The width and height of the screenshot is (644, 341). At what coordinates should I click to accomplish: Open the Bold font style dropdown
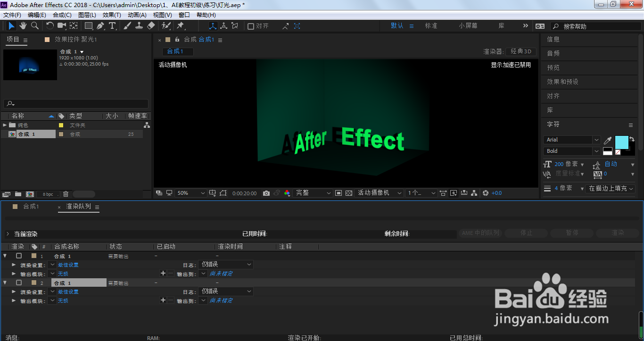pyautogui.click(x=572, y=151)
